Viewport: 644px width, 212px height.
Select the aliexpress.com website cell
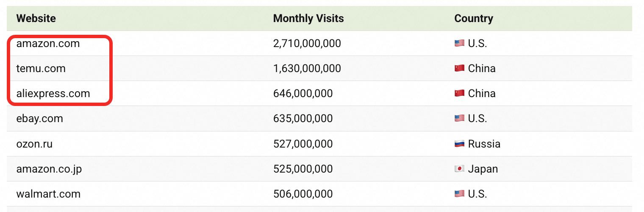(x=53, y=93)
